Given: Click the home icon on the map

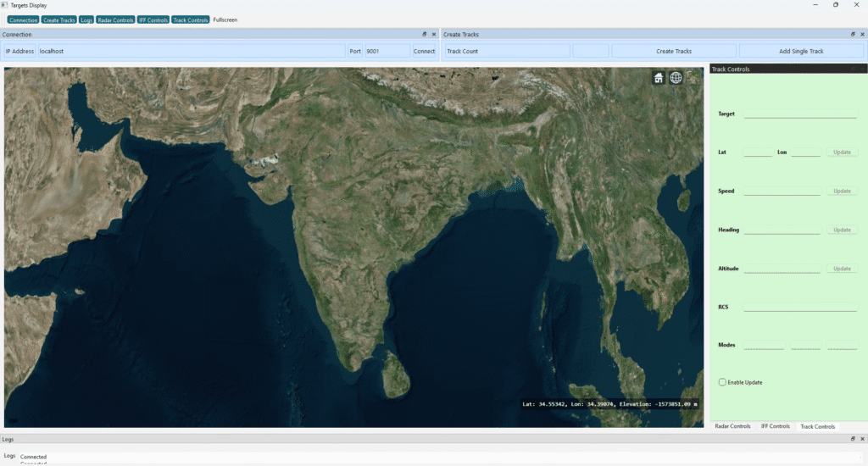Looking at the screenshot, I should [659, 78].
